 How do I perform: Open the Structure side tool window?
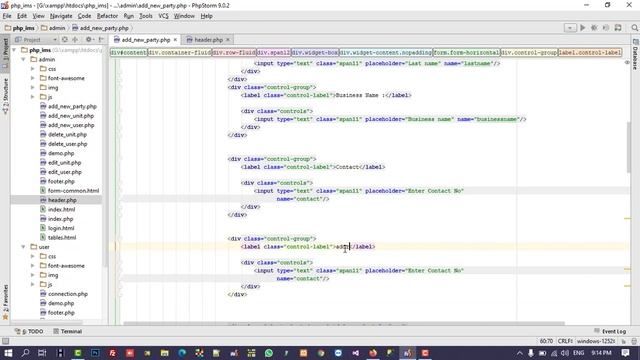(x=5, y=96)
